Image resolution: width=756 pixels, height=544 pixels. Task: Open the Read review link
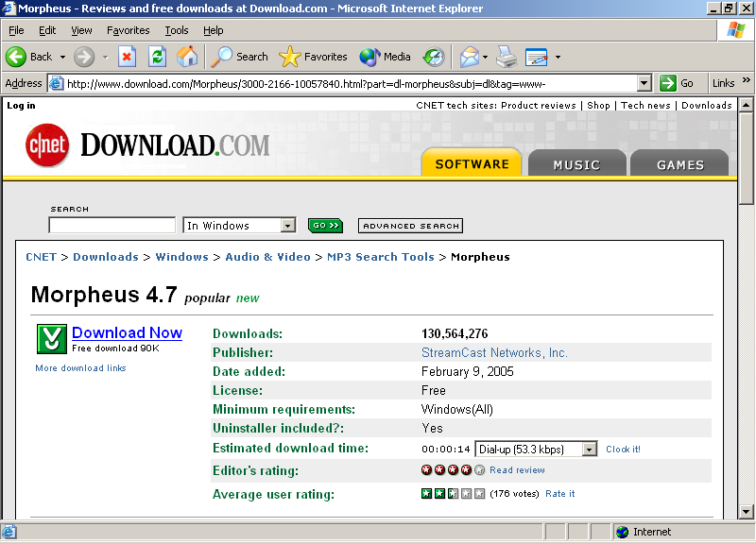(x=517, y=469)
